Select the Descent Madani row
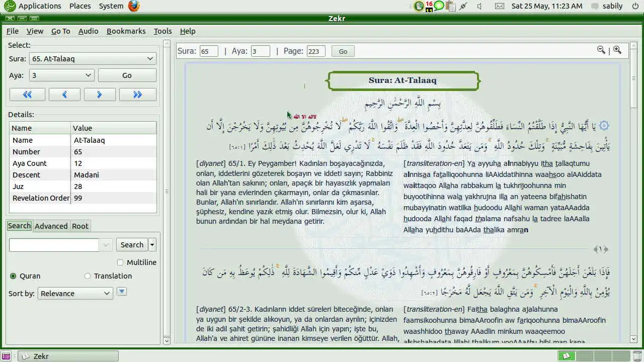 coord(83,175)
